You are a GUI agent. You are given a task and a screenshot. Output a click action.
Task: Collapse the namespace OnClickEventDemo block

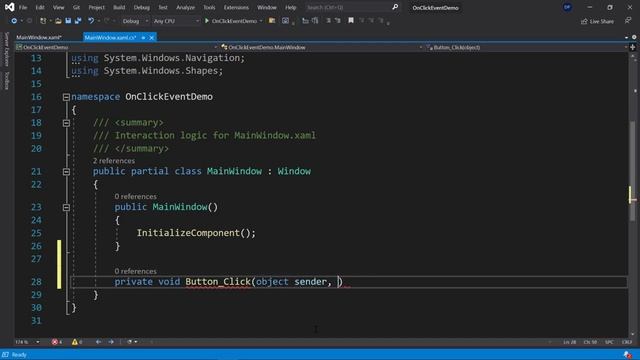point(66,97)
